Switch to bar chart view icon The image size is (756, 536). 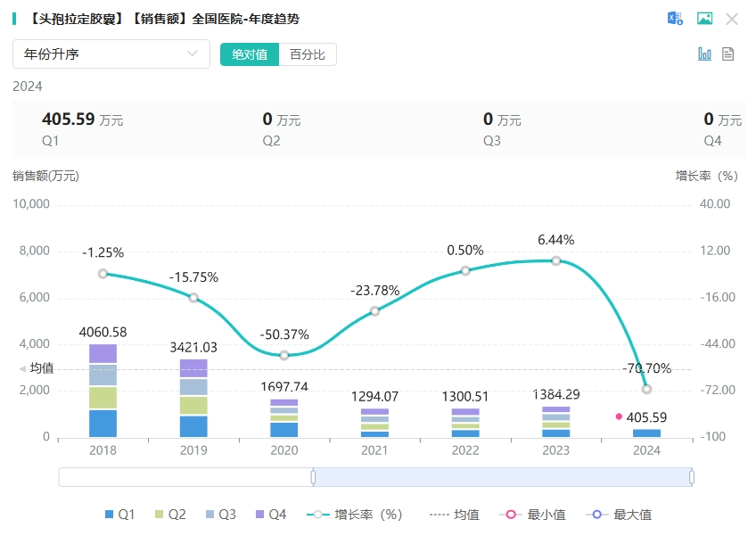(704, 54)
